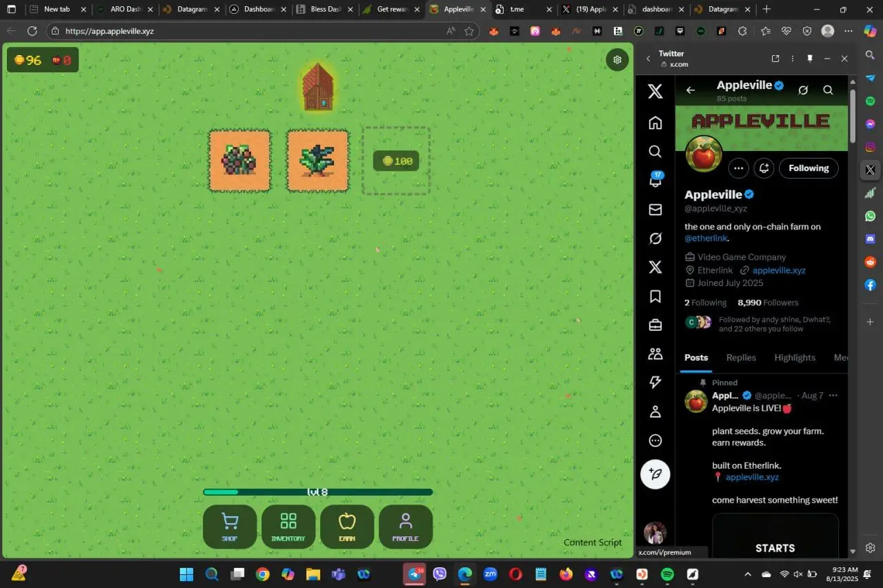Open Grok from the X navigation rail

(x=655, y=239)
